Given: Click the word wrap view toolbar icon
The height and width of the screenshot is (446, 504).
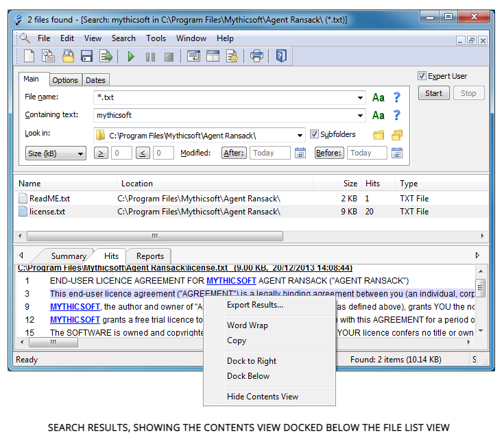Looking at the screenshot, I should (193, 56).
